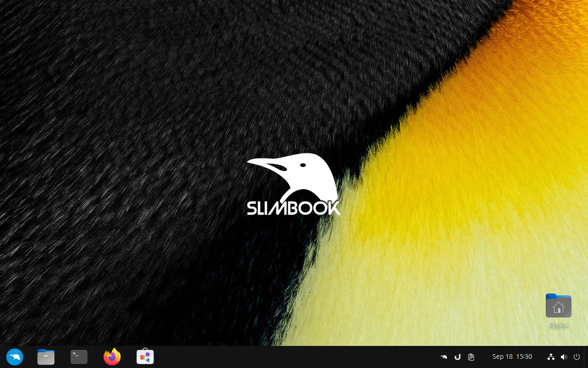Open the software store app
The image size is (588, 368).
click(145, 357)
